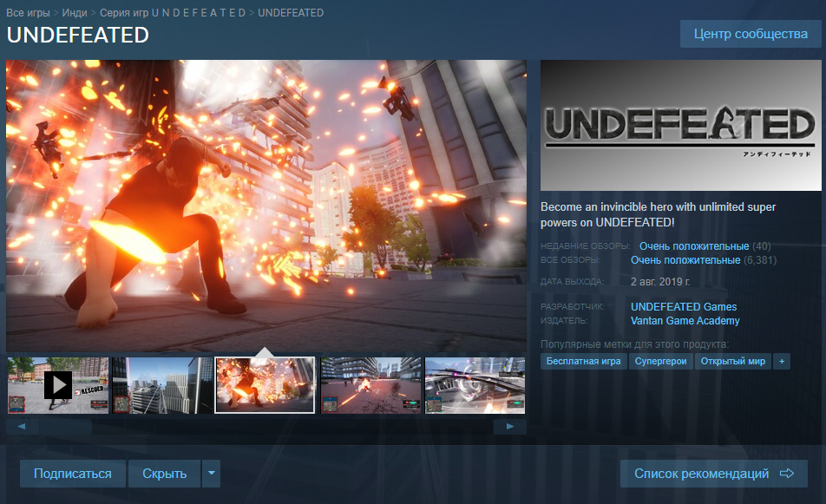Click the last UNDEFEATED breadcrumb link
Viewport: 826px width, 504px height.
(291, 13)
